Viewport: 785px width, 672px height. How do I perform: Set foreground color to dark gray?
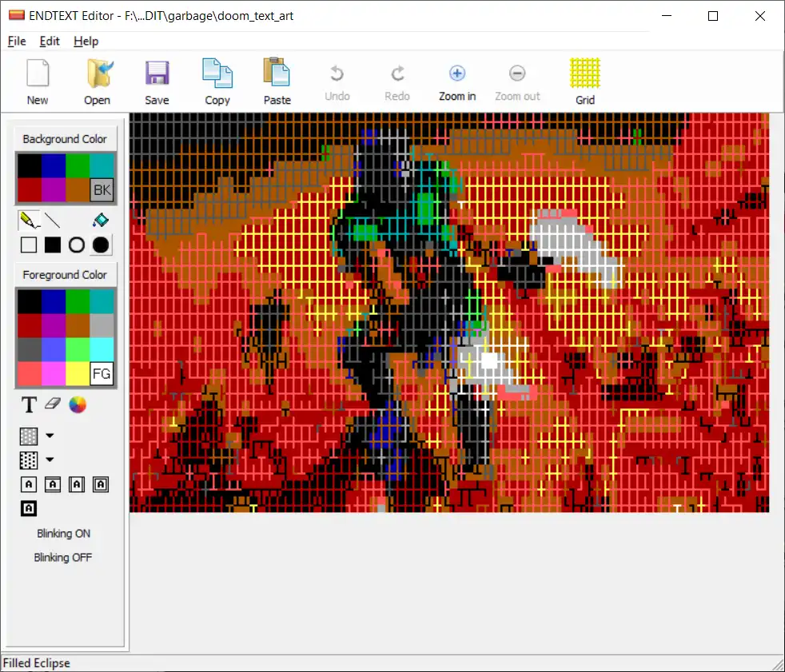click(30, 350)
